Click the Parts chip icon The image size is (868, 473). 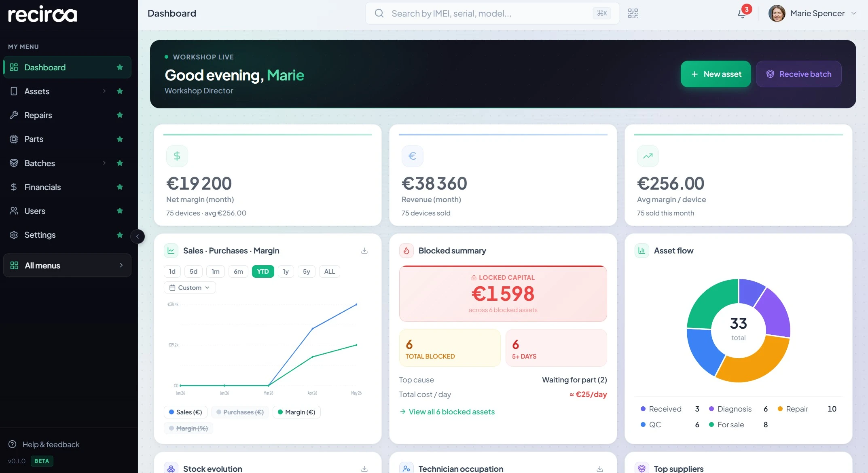pos(14,139)
